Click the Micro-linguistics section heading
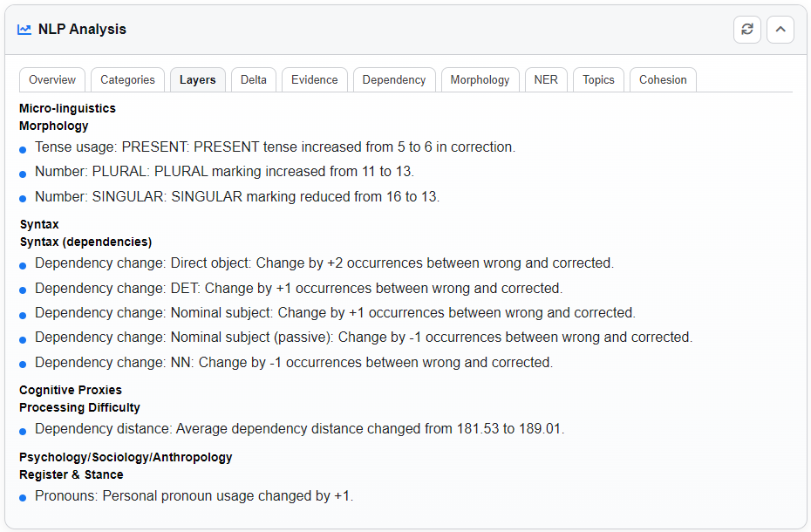The image size is (811, 532). coord(67,108)
